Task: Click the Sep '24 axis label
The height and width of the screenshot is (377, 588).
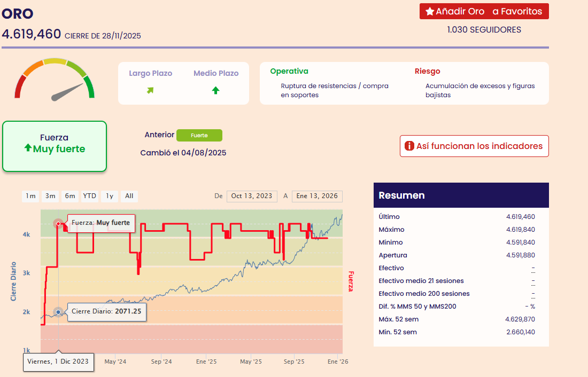Action: click(161, 362)
